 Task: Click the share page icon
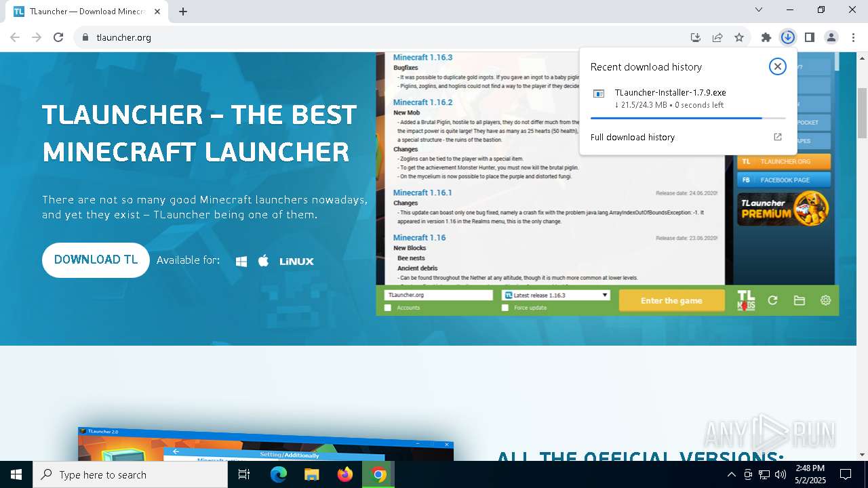pyautogui.click(x=717, y=37)
